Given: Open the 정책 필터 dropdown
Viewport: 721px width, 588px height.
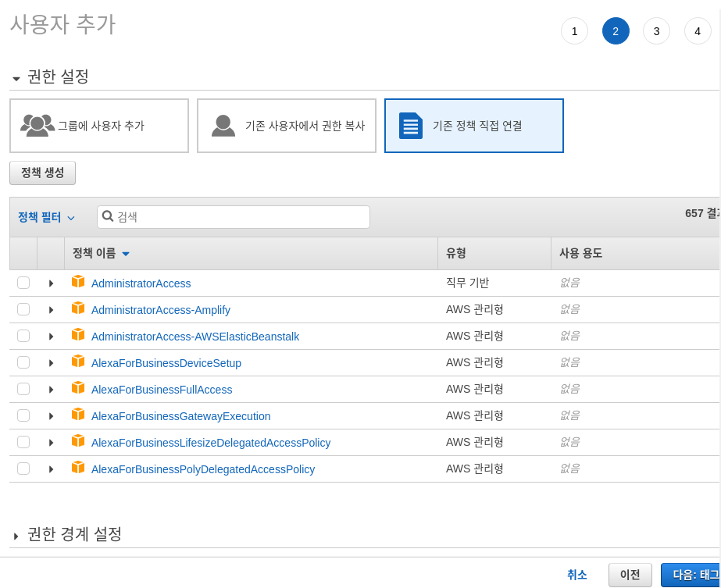Looking at the screenshot, I should 46,217.
